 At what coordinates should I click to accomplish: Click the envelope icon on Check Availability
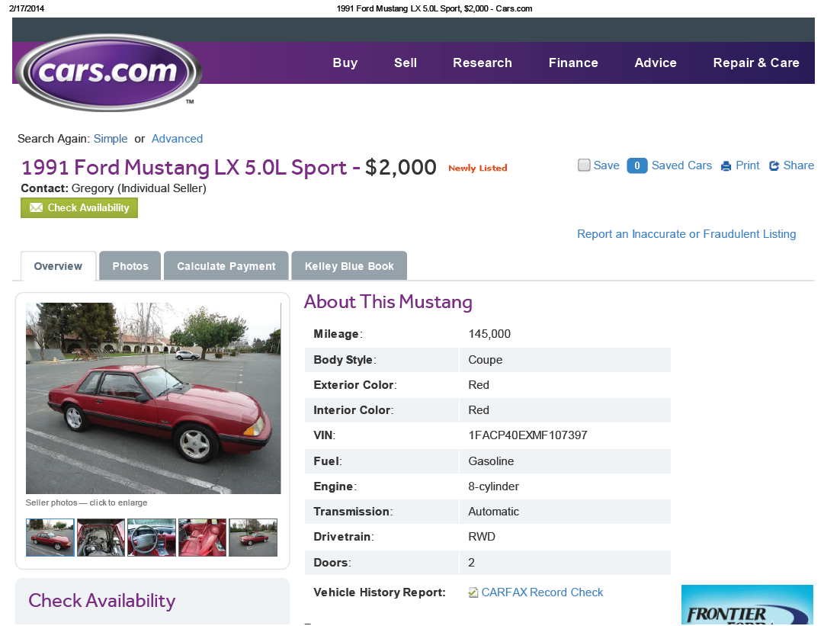click(36, 207)
